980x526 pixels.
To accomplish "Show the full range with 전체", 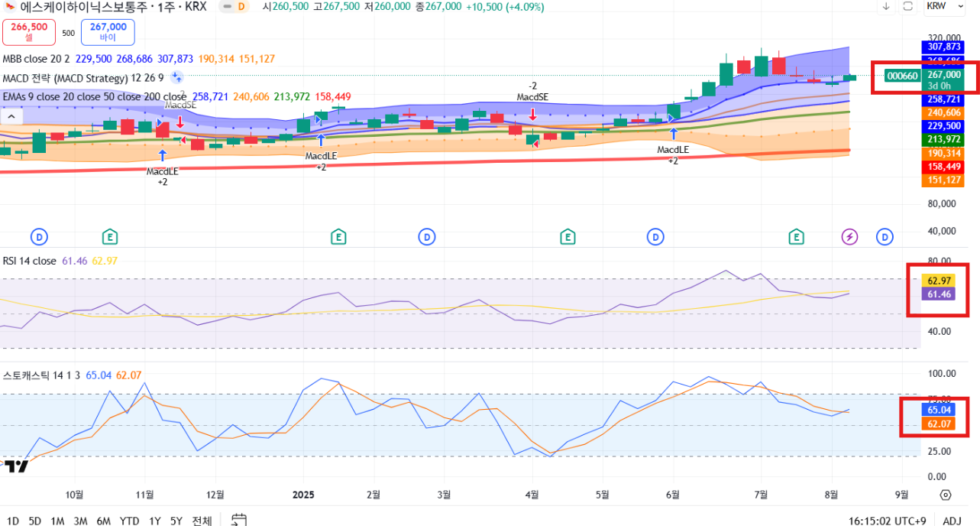I will [202, 521].
